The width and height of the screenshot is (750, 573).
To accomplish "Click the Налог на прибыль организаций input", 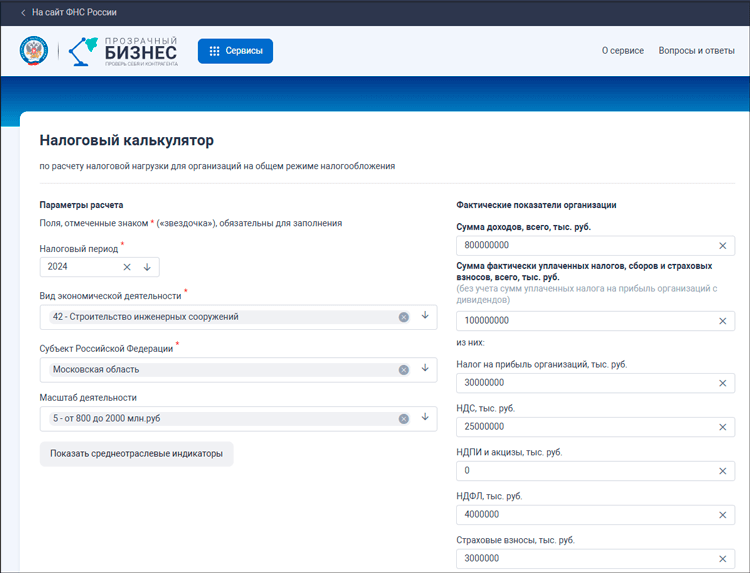I will (585, 384).
